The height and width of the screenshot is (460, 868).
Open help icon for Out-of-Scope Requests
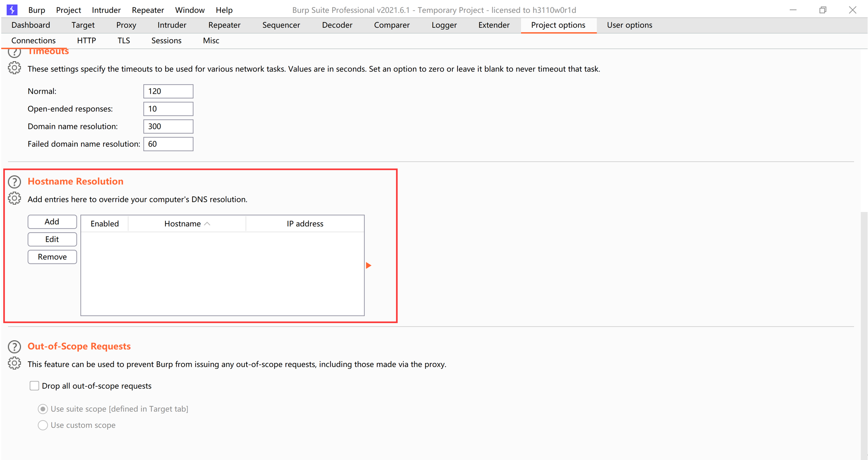click(14, 346)
